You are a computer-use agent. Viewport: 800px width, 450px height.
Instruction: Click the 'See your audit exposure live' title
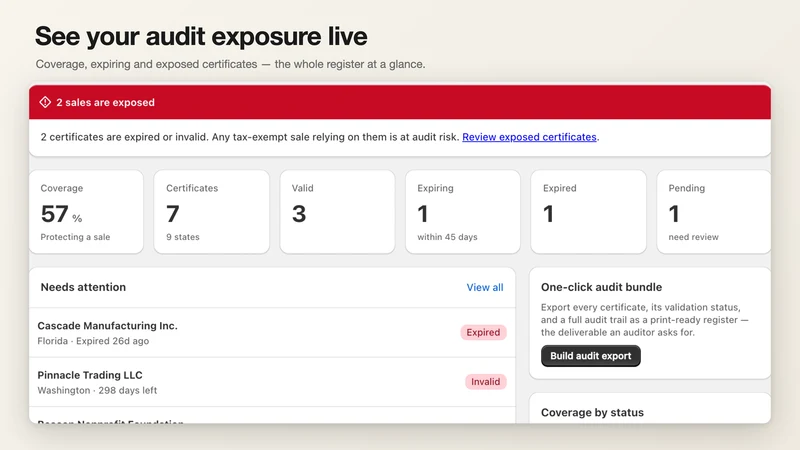tap(201, 36)
